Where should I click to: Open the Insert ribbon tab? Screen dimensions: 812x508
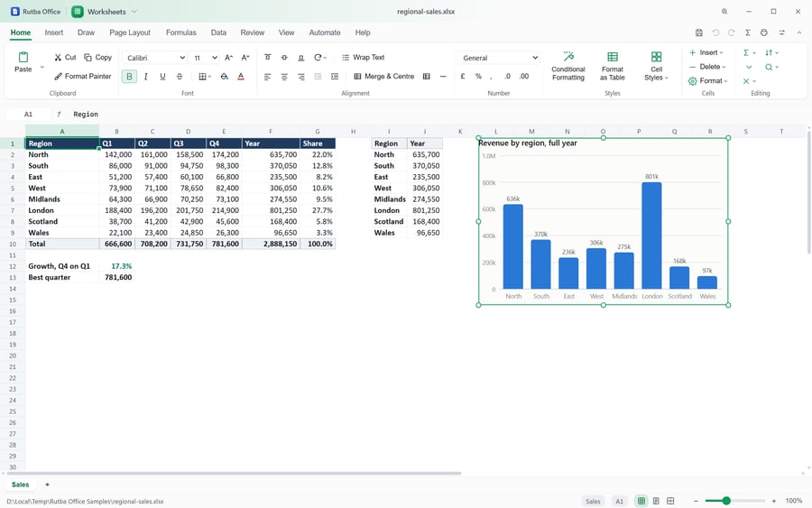(x=54, y=32)
